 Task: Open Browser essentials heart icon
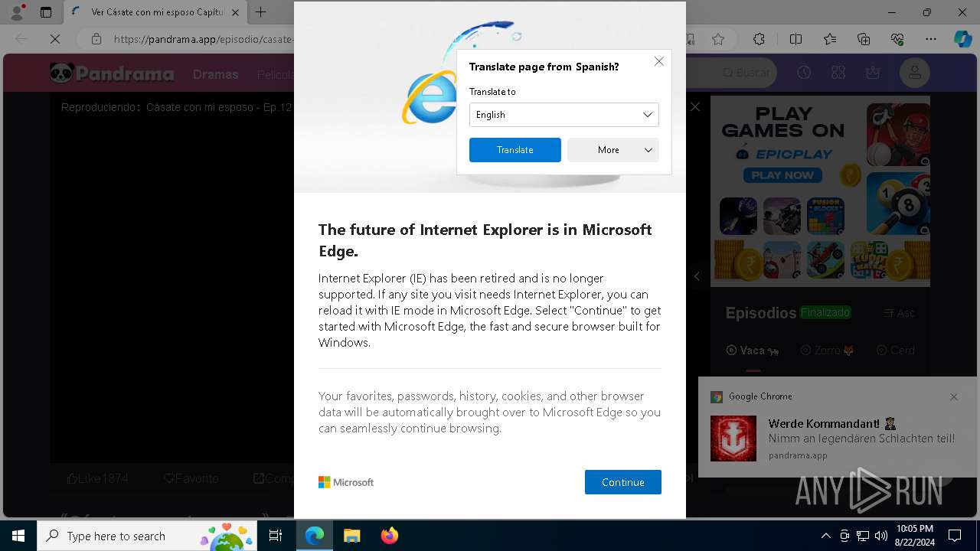[x=897, y=39]
